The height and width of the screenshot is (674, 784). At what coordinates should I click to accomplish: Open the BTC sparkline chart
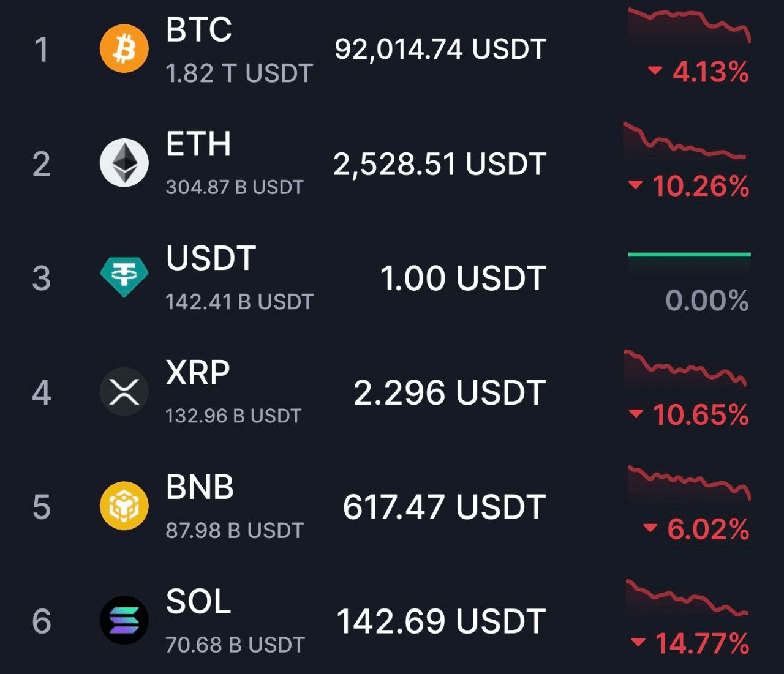click(689, 26)
